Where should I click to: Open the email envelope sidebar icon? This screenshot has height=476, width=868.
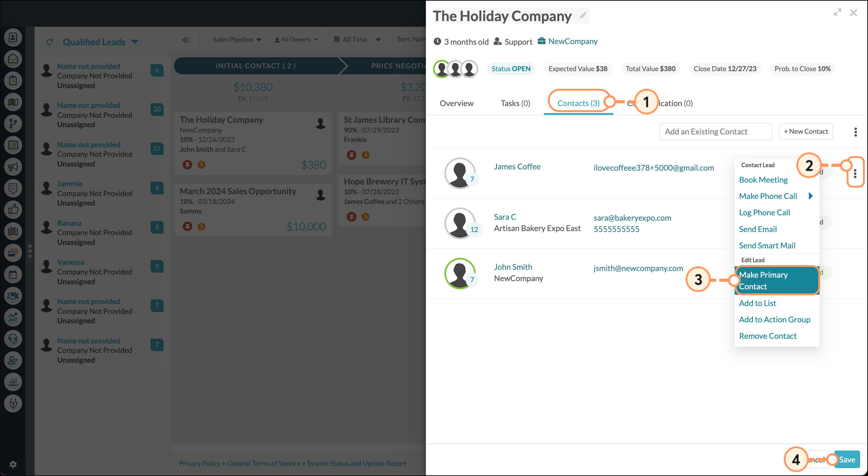pyautogui.click(x=13, y=59)
